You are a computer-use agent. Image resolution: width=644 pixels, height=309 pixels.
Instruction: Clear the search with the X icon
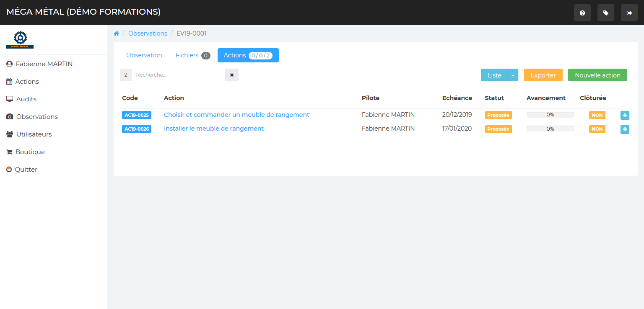pyautogui.click(x=232, y=75)
